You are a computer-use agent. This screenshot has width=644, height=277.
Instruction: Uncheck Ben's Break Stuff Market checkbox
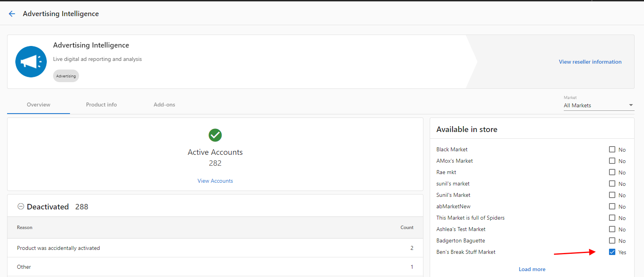click(612, 252)
